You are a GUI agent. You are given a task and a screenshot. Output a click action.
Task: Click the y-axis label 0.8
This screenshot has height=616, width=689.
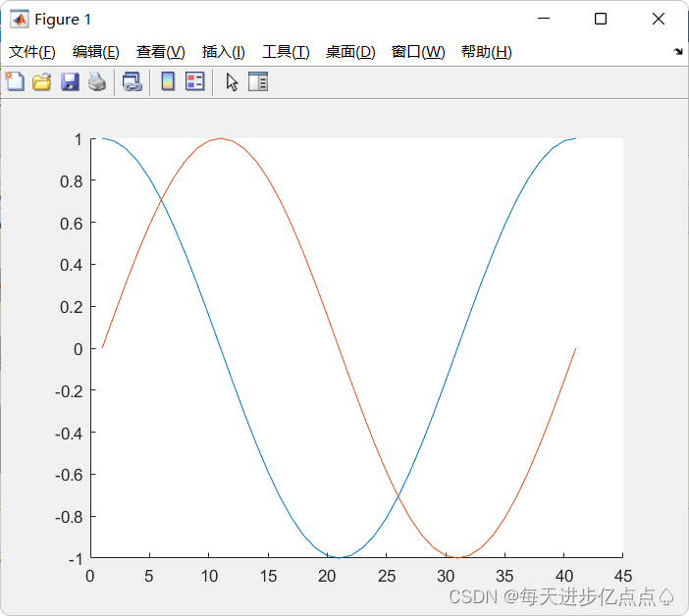72,181
